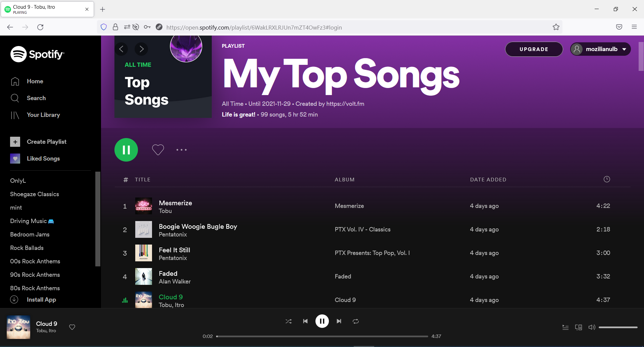Click the lyrics icon near the volume control
The width and height of the screenshot is (644, 347).
click(x=578, y=327)
